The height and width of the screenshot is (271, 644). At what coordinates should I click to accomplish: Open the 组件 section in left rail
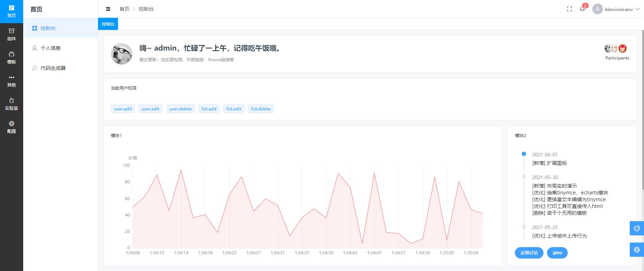click(11, 35)
